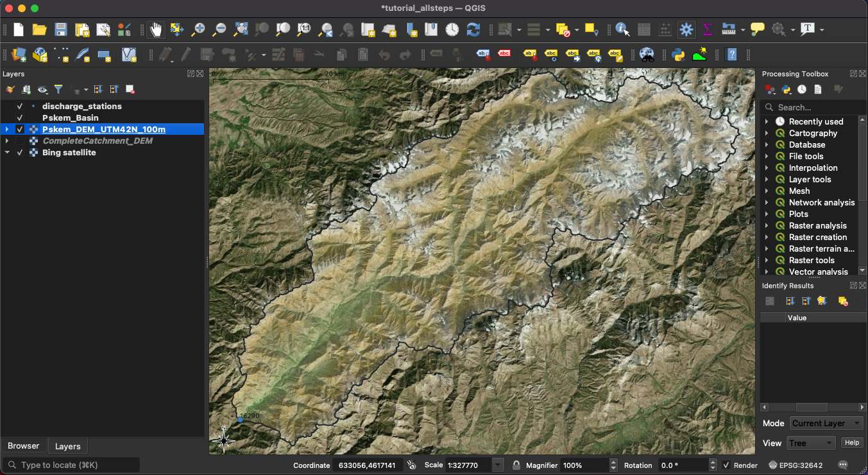
Task: Click the EPSG:32642 projection button
Action: [x=796, y=465]
